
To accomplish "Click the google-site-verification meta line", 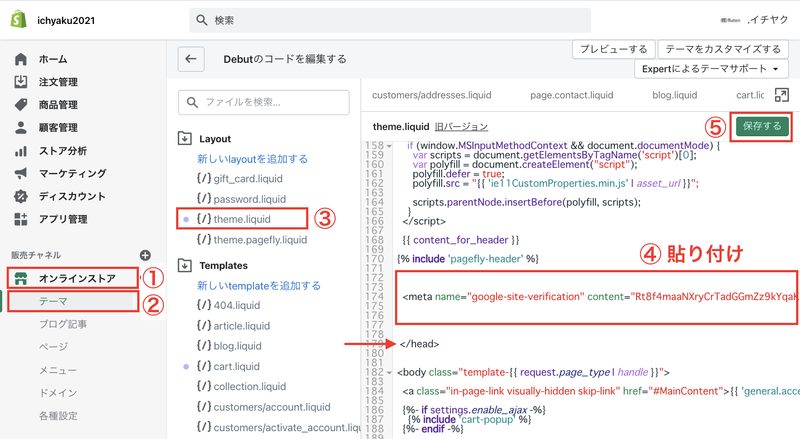I will [600, 297].
